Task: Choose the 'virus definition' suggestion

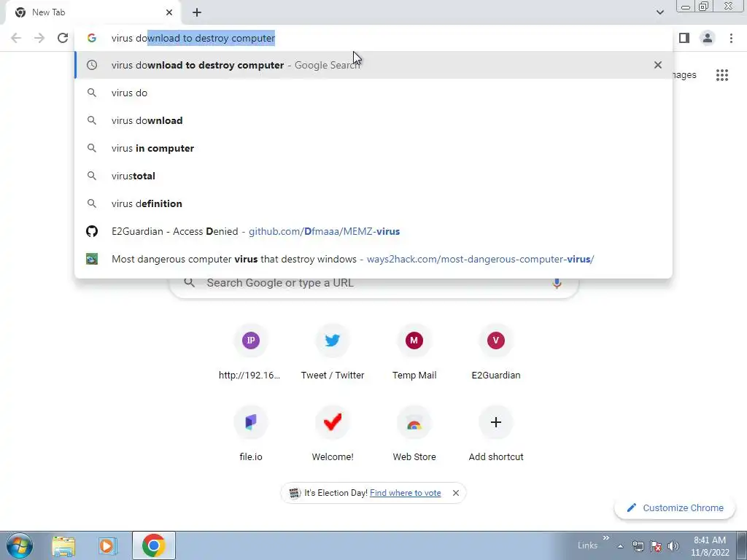Action: click(373, 203)
